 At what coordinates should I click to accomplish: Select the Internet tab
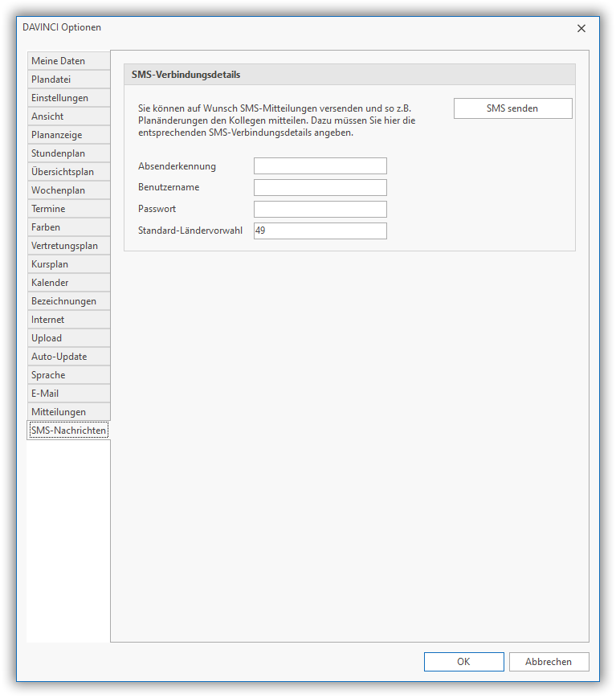tap(68, 320)
